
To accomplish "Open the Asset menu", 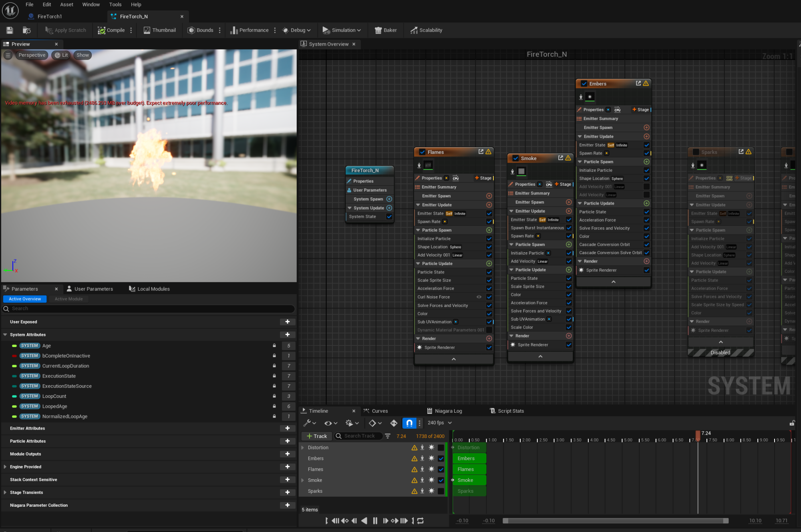I will (66, 4).
